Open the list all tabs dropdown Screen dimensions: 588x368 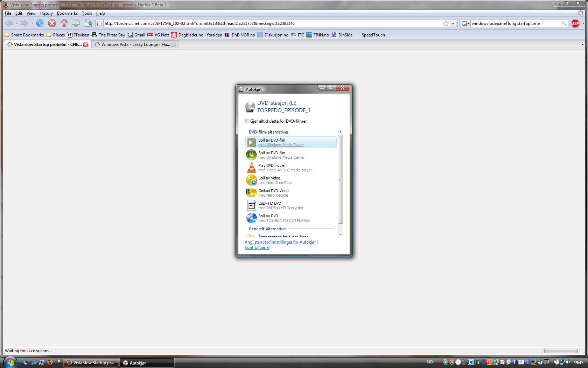pyautogui.click(x=582, y=45)
